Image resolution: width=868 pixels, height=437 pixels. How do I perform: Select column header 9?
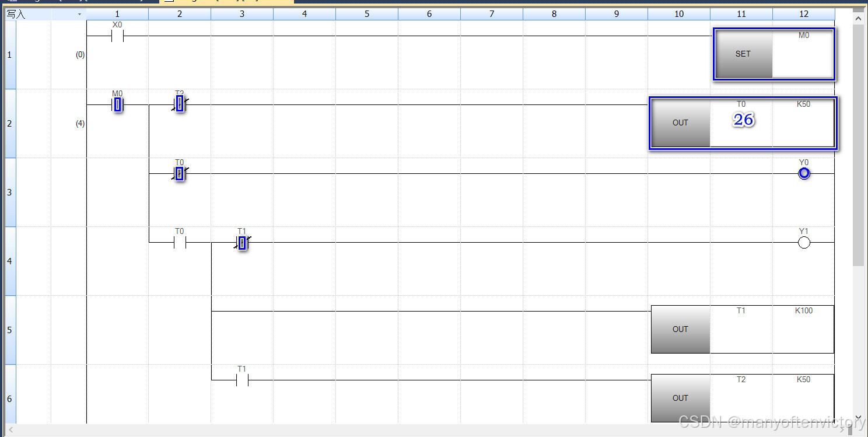617,14
